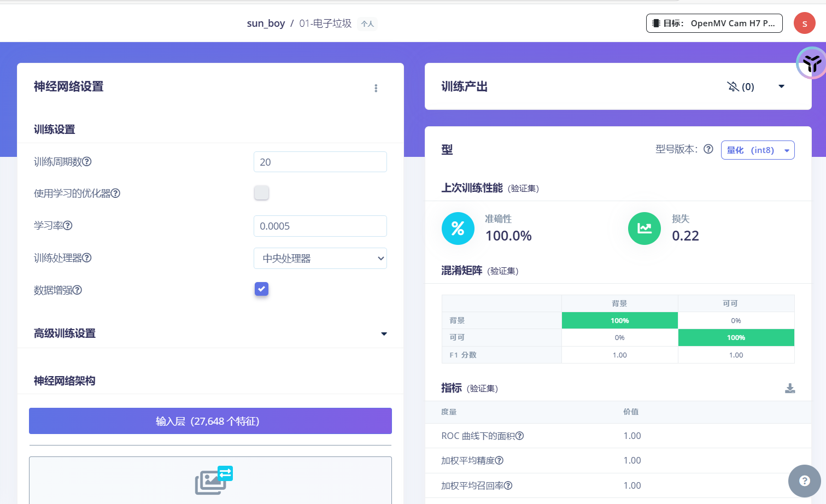Click the 度量 column header

(x=449, y=412)
